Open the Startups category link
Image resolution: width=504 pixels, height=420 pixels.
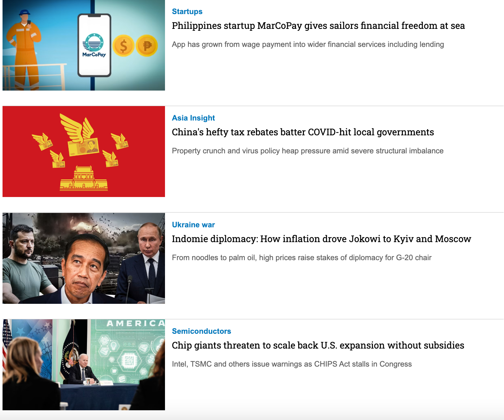[187, 12]
